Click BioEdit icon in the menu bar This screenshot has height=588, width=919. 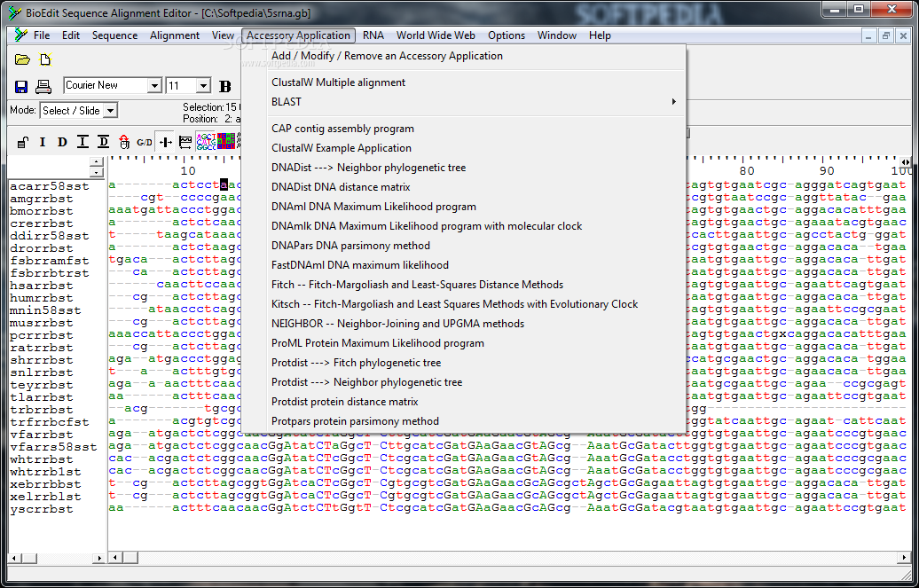coord(21,35)
